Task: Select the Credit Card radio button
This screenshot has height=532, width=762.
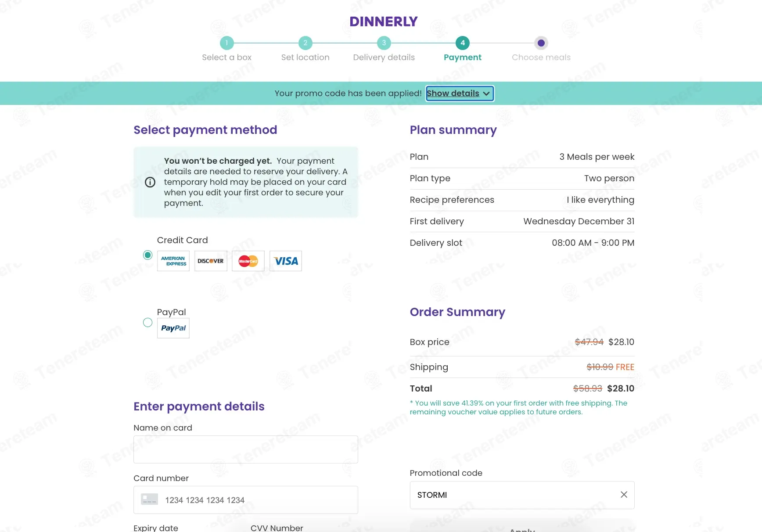Action: click(148, 255)
